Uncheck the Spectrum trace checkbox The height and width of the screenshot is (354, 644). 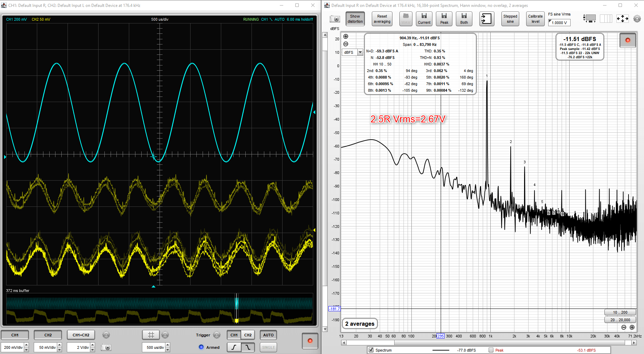[x=371, y=350]
